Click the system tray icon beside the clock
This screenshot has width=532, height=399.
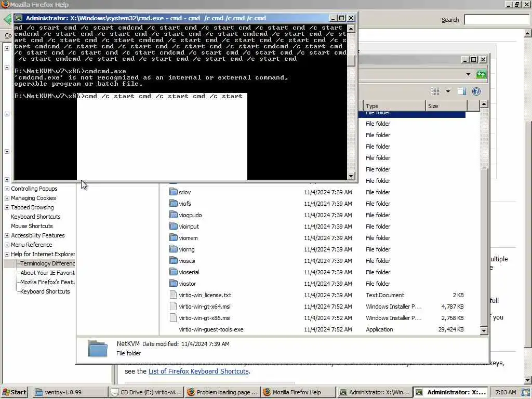coord(526,392)
